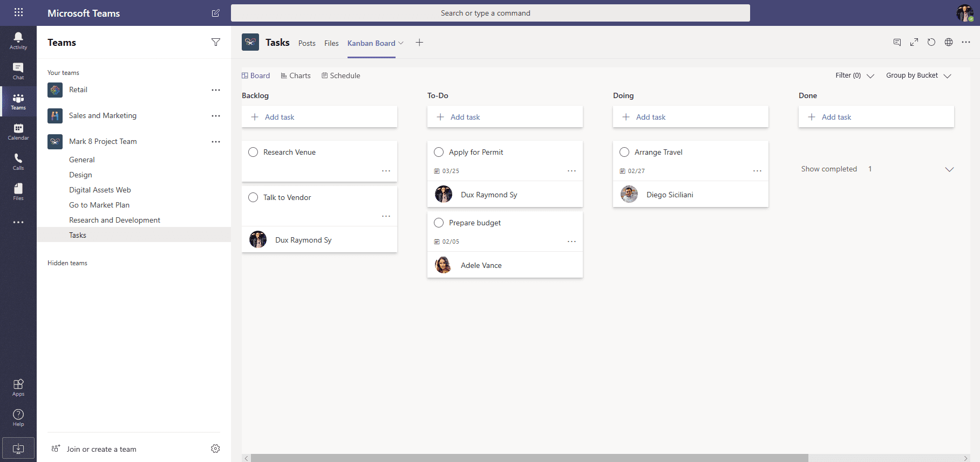
Task: Open the Filter (0) dropdown
Action: pos(855,75)
